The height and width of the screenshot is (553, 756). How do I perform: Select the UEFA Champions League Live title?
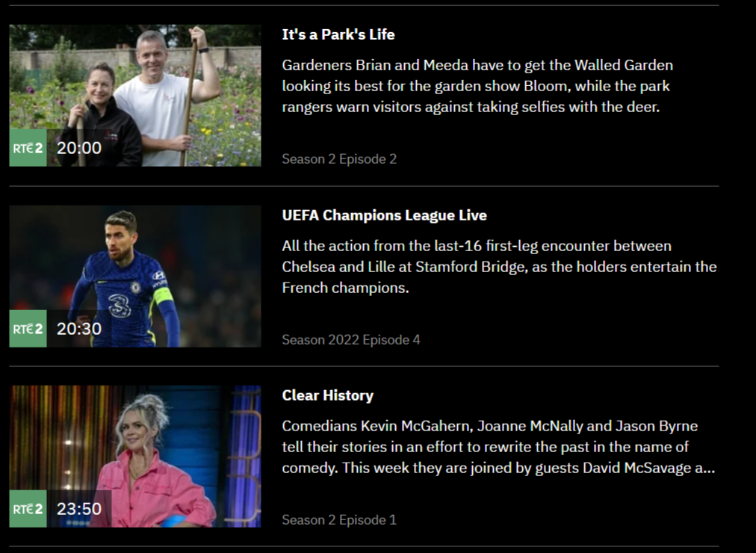384,215
